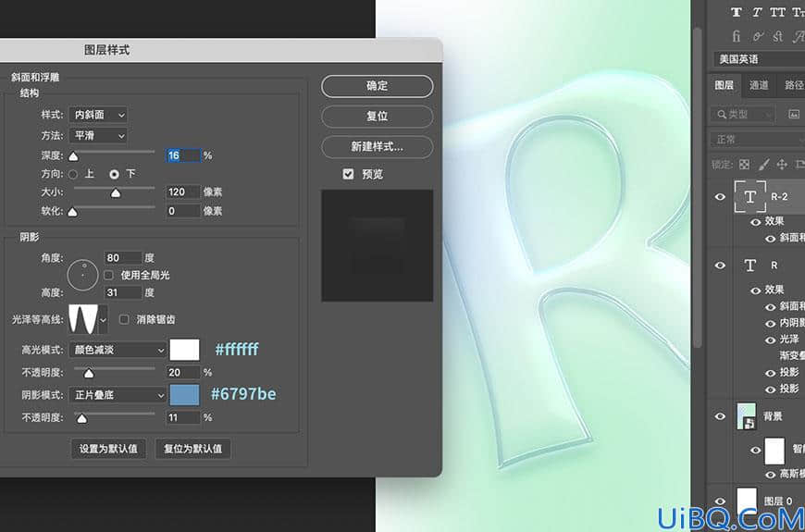Screen dimensions: 805x532
Task: Click 新建样式... button
Action: point(378,147)
